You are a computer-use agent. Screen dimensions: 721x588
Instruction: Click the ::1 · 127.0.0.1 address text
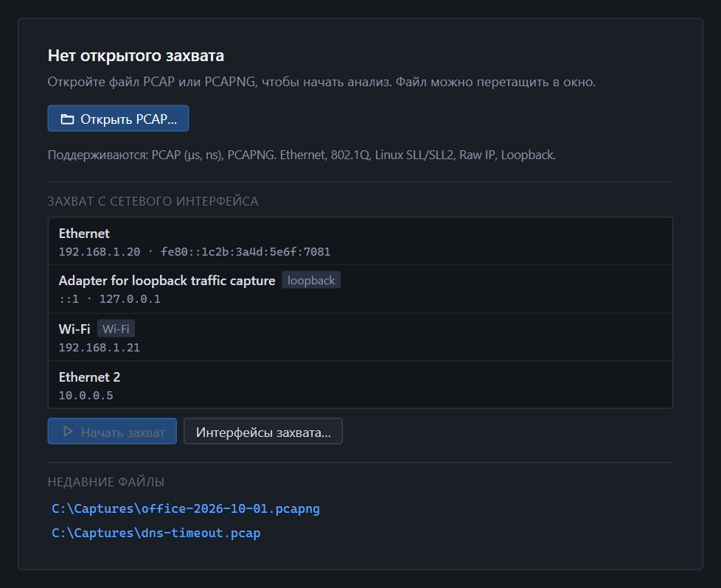110,299
